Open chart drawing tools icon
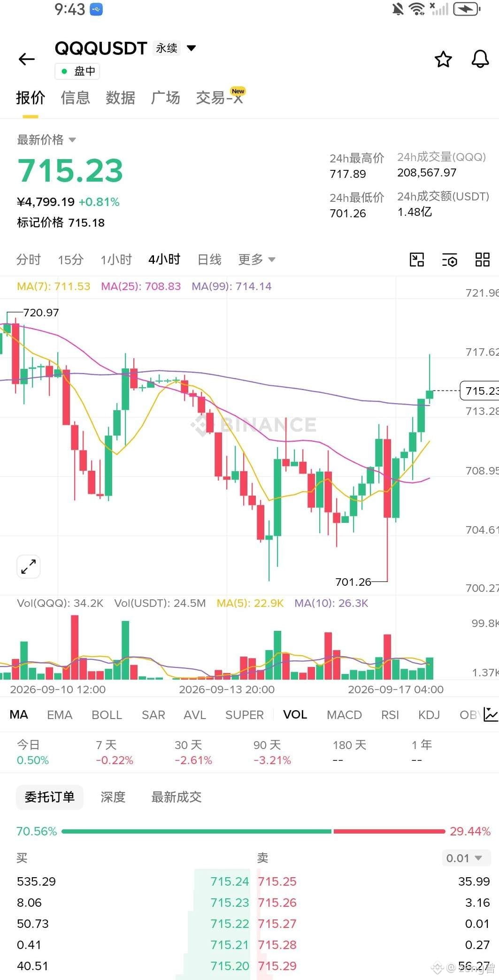The image size is (499, 980). click(x=417, y=260)
